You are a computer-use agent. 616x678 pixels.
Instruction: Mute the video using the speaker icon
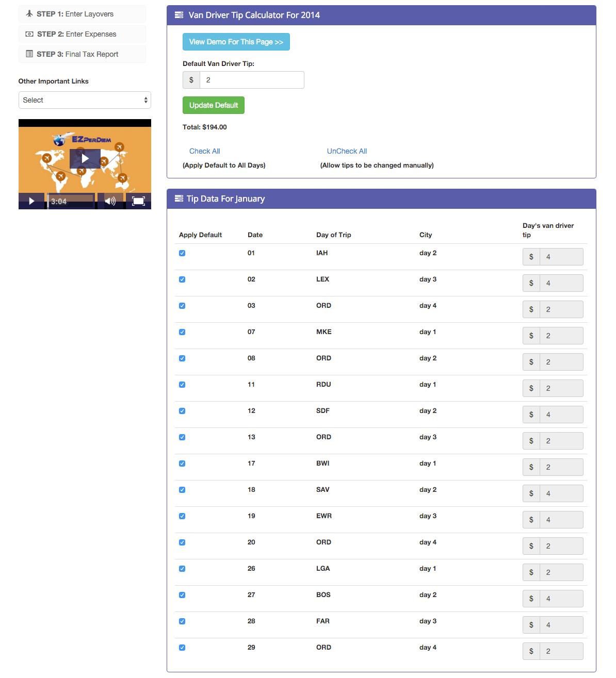[110, 201]
